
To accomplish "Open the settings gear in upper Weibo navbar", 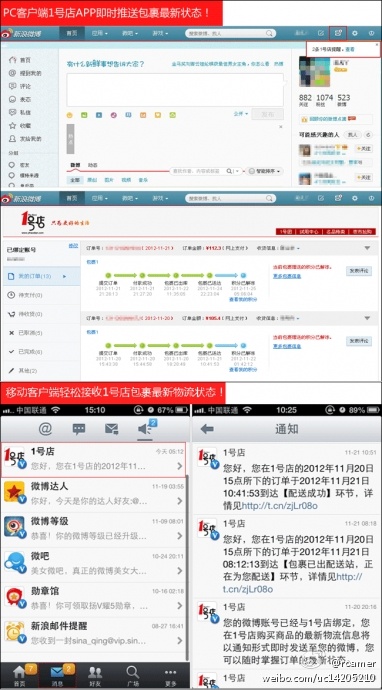I will (x=355, y=33).
